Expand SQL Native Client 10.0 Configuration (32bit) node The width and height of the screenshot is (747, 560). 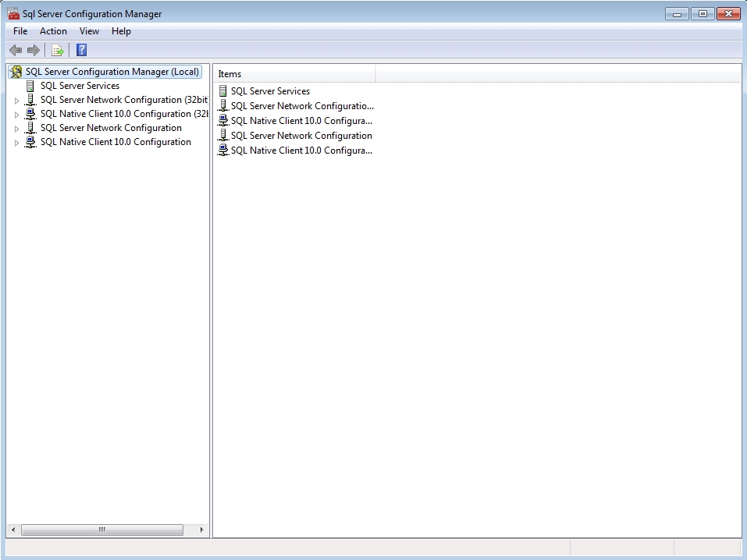(x=16, y=115)
